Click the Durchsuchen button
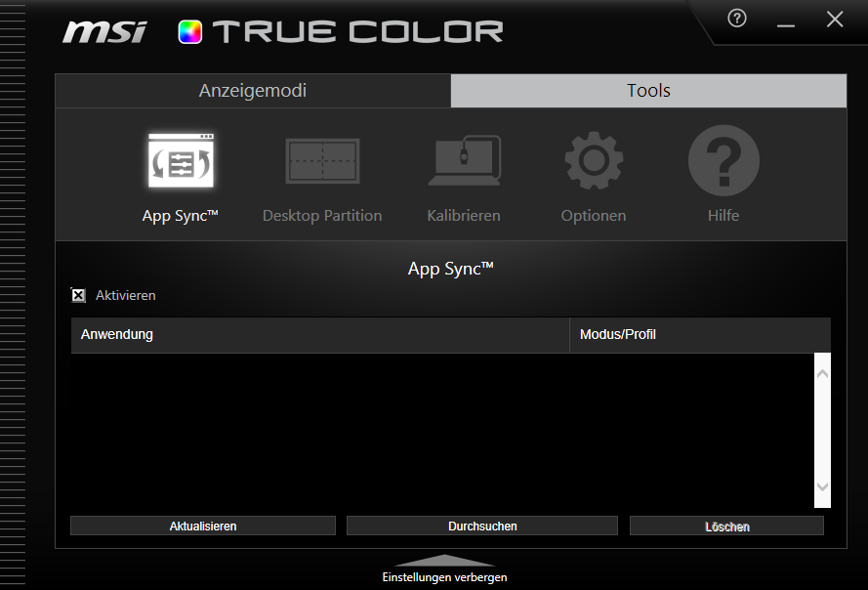868x590 pixels. 482,526
